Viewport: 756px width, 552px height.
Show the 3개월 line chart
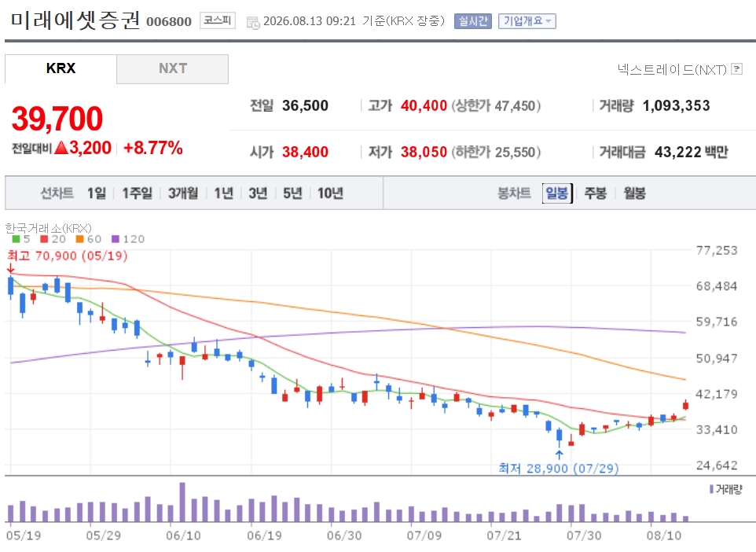183,193
